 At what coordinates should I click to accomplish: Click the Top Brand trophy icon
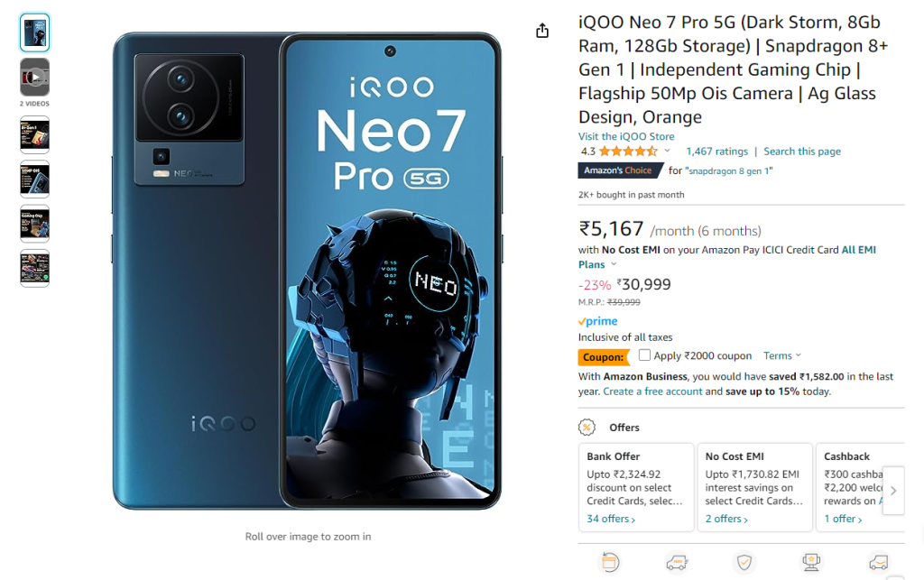809,561
